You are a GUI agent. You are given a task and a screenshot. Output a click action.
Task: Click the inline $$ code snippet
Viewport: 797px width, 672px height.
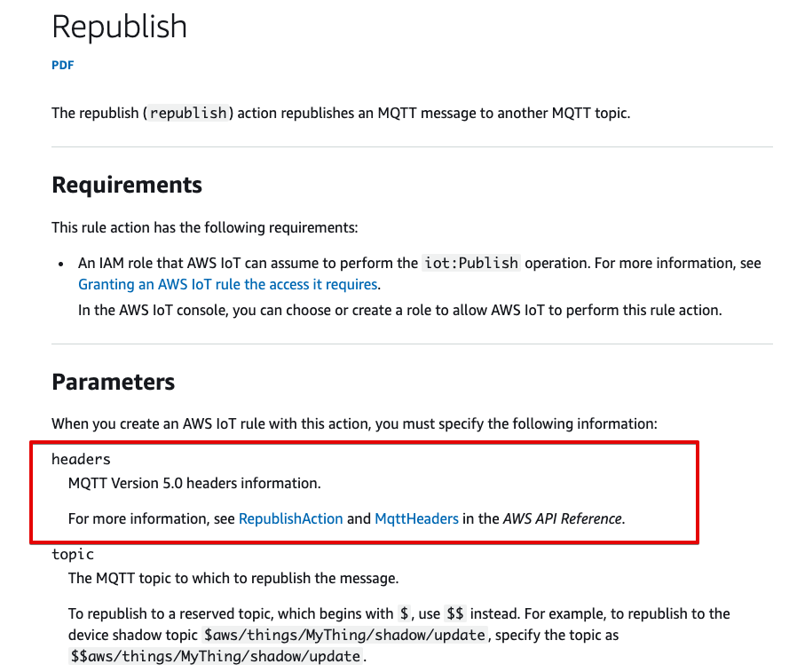click(455, 613)
